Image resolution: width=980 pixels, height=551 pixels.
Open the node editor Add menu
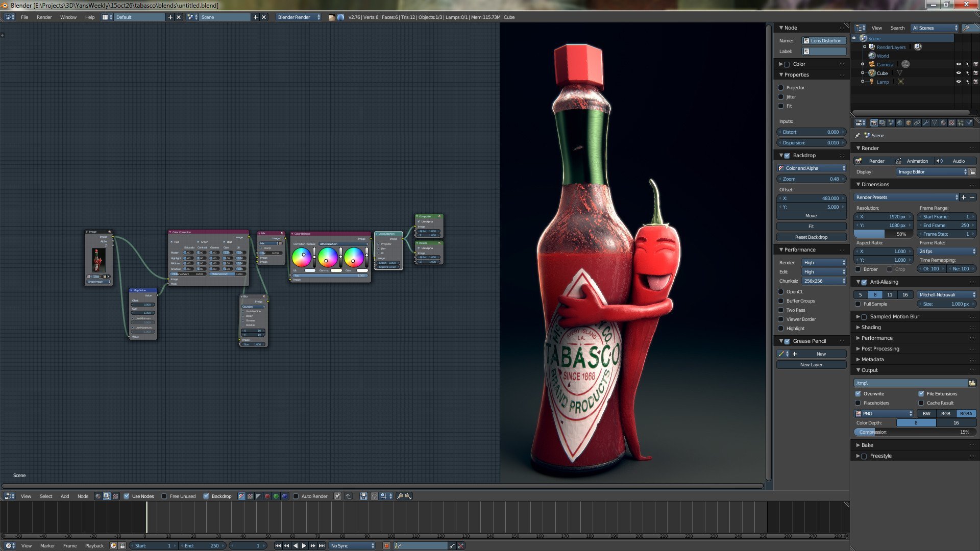65,496
